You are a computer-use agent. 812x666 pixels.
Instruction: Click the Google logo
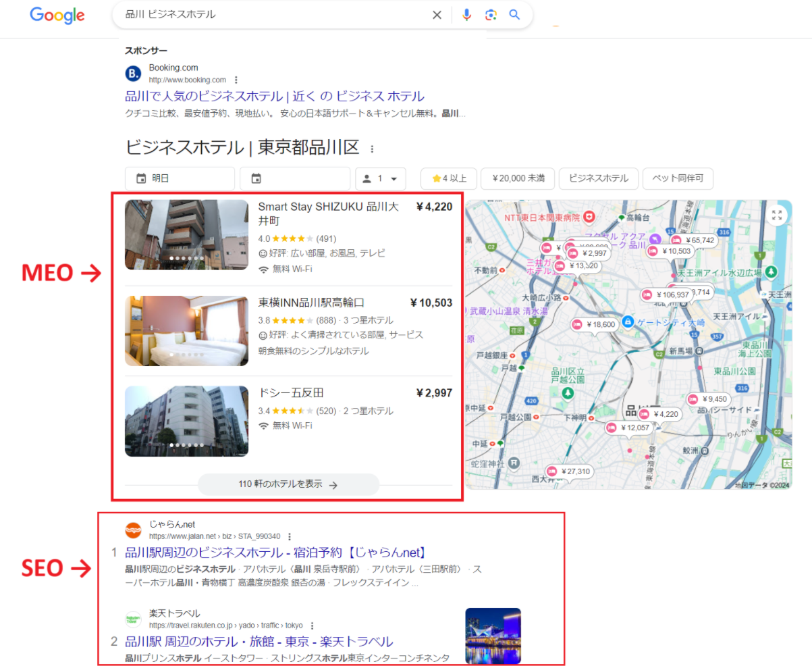click(57, 15)
